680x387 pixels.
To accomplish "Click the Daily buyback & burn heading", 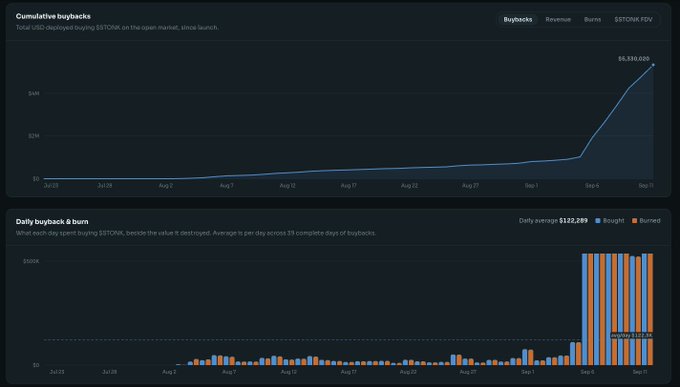I will 52,222.
